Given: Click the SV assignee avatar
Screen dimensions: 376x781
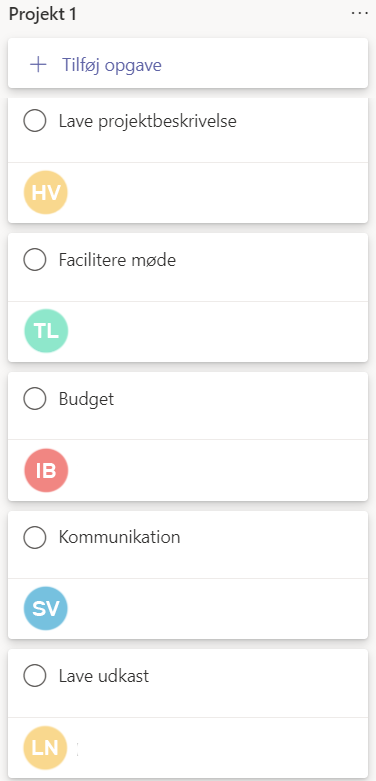Looking at the screenshot, I should tap(46, 608).
